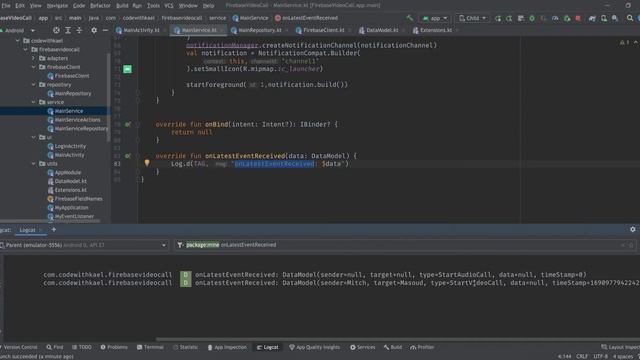Open the Child device selector dropdown
The height and width of the screenshot is (360, 640).
pos(472,18)
